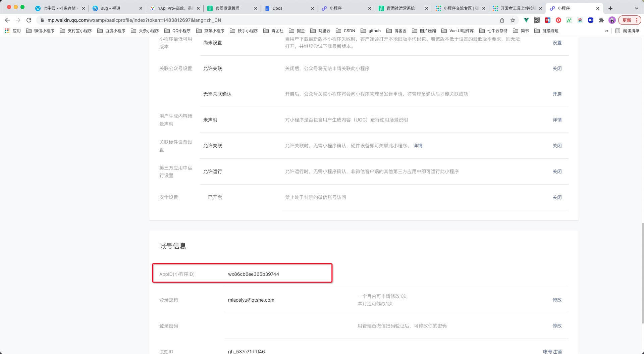
Task: Open 详情 for 用户生成内容场景声明
Action: click(x=557, y=120)
